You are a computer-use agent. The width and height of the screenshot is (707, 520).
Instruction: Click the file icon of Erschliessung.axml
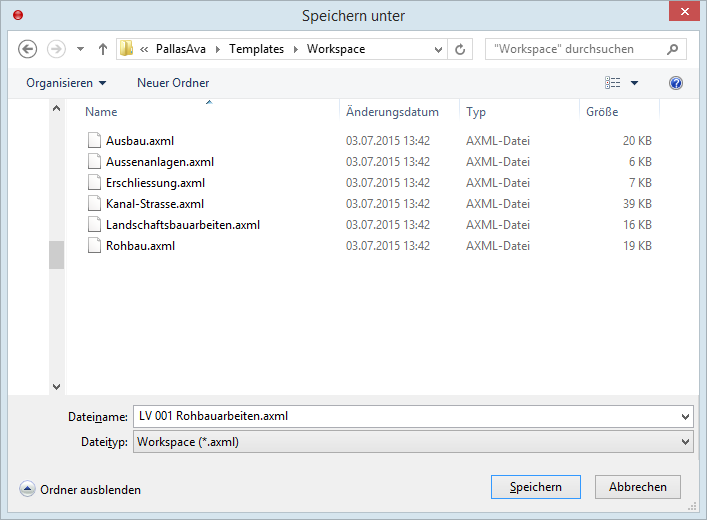coord(94,183)
